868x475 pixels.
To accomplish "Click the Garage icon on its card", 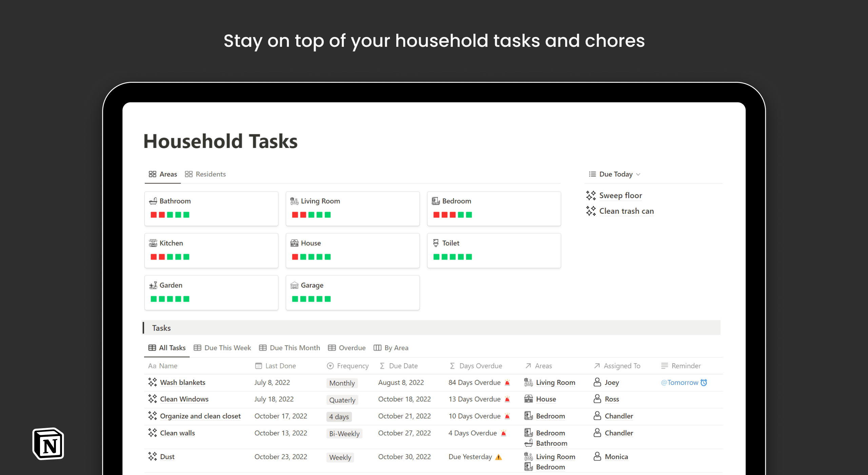I will coord(295,285).
